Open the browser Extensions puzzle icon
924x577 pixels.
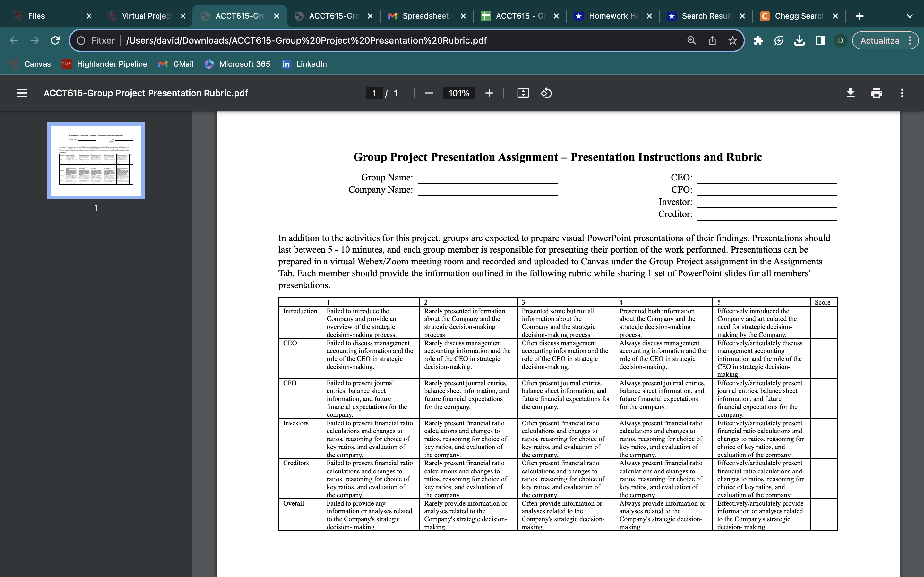tap(758, 40)
